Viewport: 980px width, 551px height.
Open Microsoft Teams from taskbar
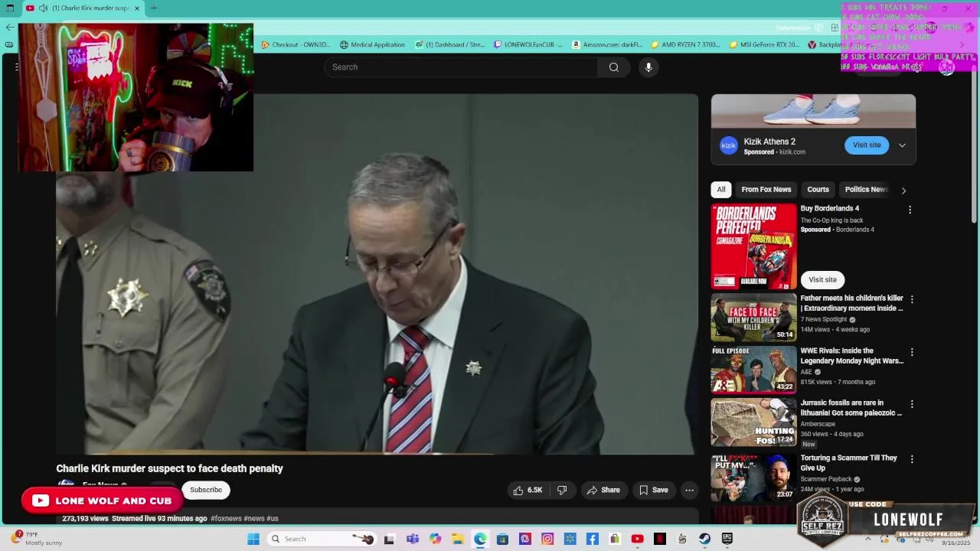coord(413,539)
